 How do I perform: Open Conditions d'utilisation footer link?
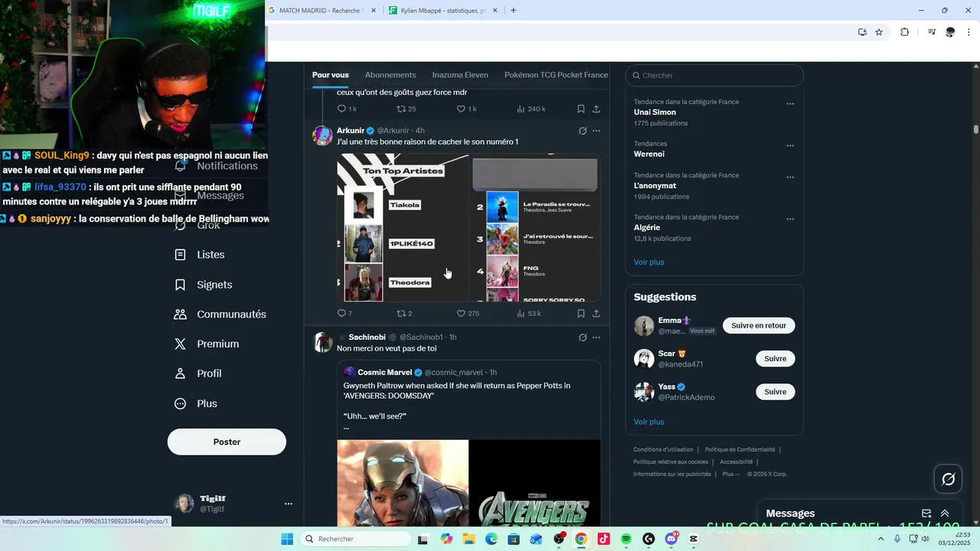[x=663, y=450]
